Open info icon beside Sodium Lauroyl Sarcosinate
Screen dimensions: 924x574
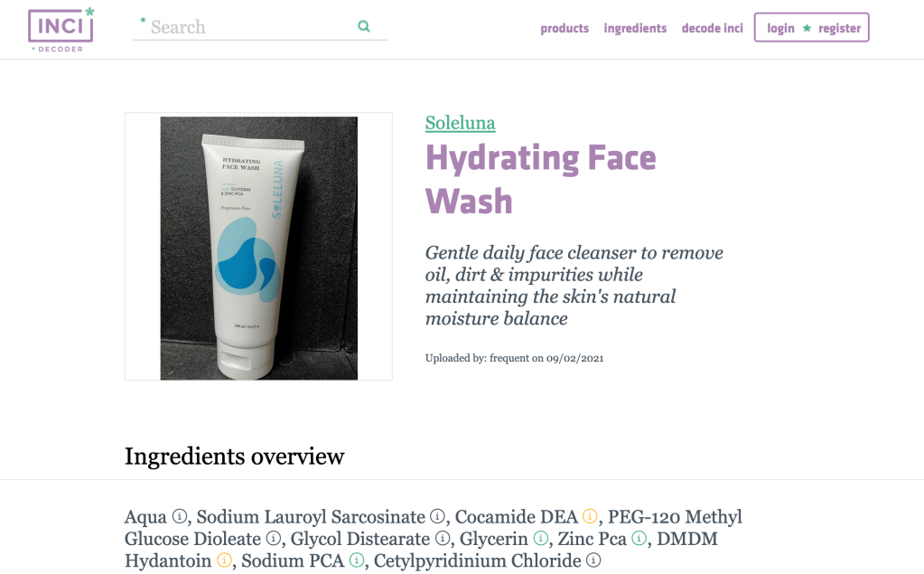[437, 516]
